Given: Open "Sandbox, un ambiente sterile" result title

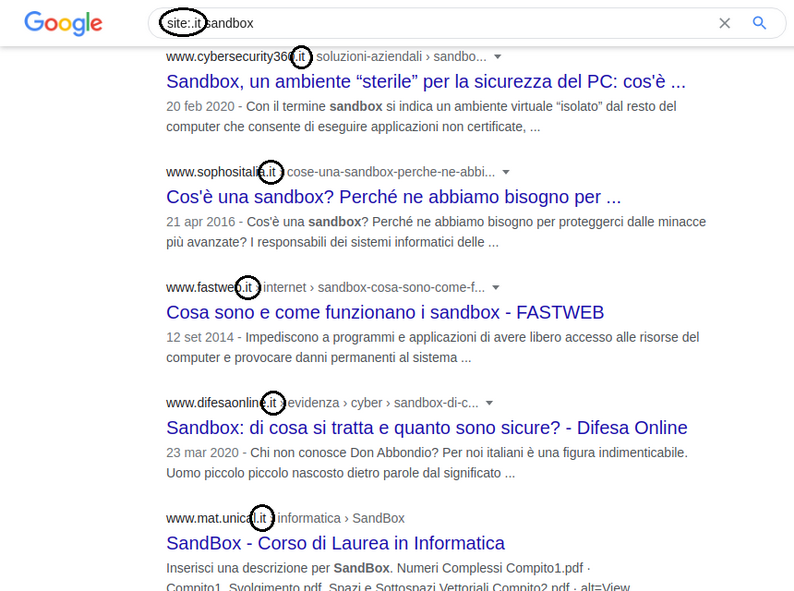Looking at the screenshot, I should pos(426,82).
